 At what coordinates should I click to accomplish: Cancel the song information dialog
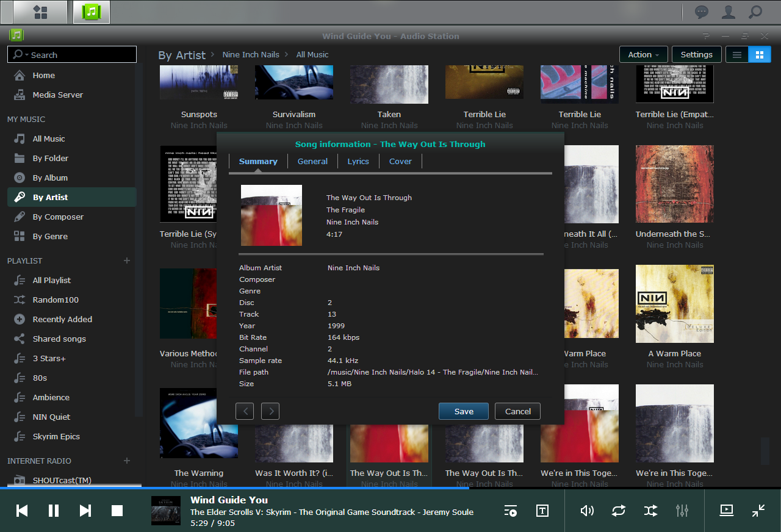pos(518,411)
